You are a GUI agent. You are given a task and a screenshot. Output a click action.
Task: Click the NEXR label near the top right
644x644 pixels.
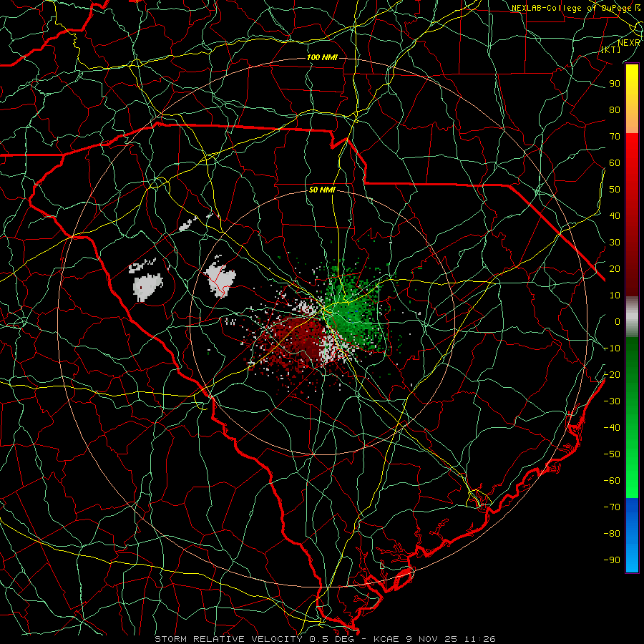click(x=629, y=43)
